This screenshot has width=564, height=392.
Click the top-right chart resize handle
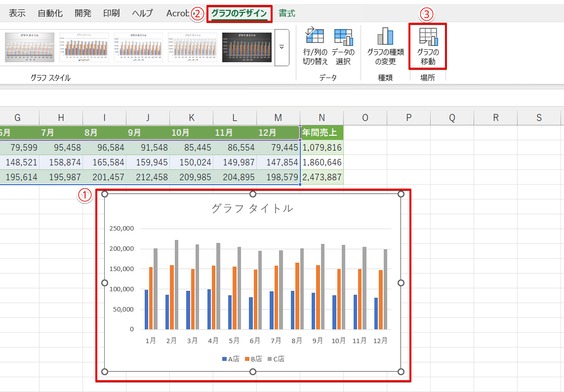point(401,194)
